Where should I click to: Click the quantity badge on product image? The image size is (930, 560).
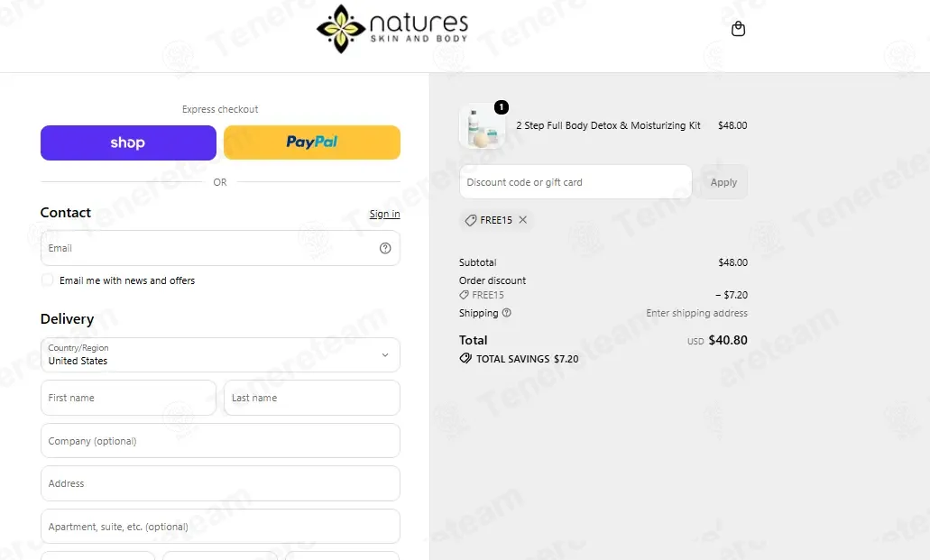tap(502, 106)
